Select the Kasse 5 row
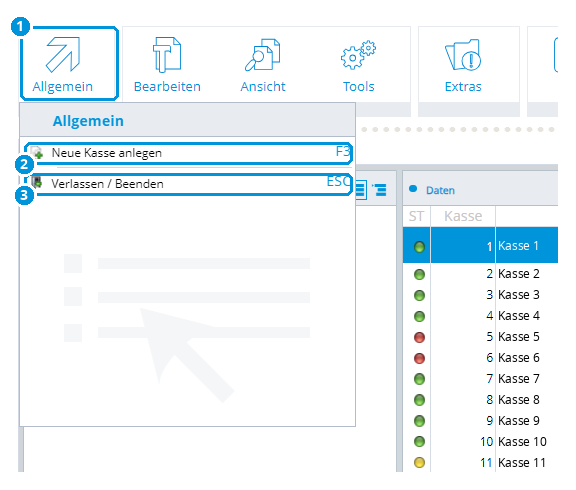 pyautogui.click(x=480, y=337)
